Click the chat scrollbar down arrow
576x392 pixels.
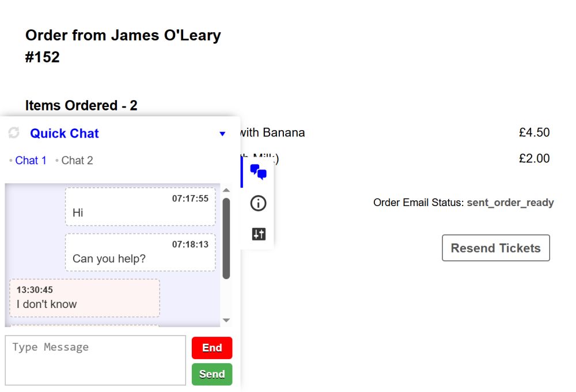pyautogui.click(x=226, y=321)
